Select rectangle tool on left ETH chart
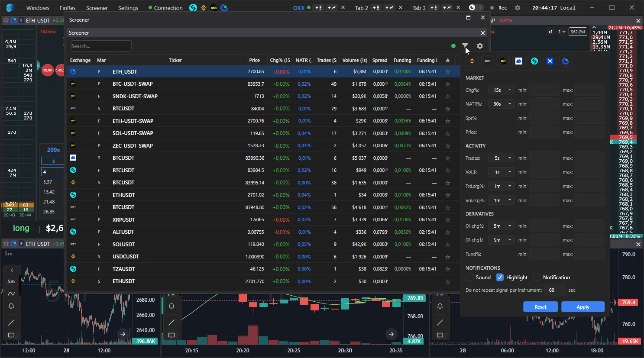This screenshot has height=358, width=644. [11, 335]
